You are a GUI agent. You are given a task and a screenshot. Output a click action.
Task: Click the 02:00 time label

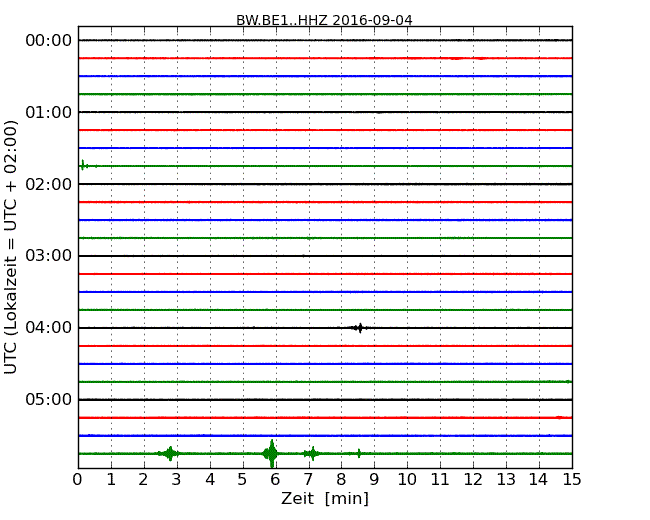[49, 184]
